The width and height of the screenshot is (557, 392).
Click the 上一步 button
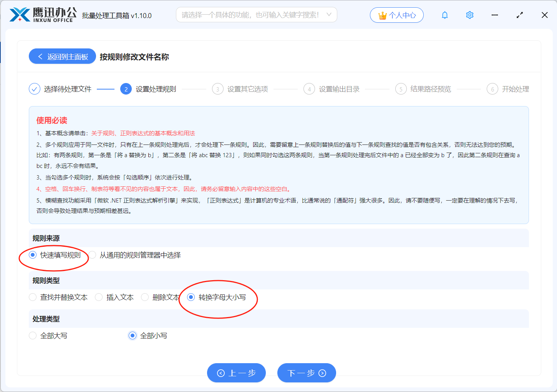click(x=236, y=373)
